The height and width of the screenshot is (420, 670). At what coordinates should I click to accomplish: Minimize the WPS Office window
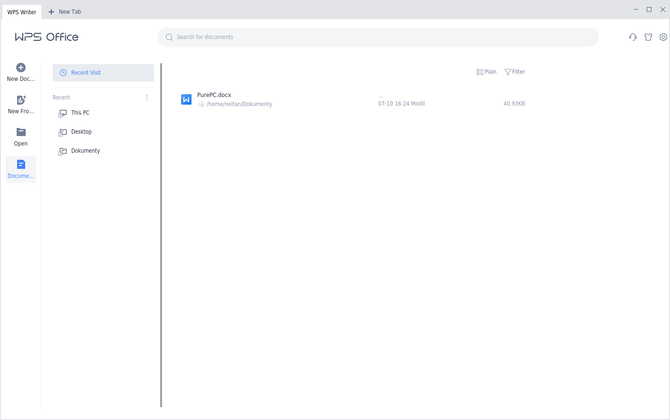[x=635, y=9]
